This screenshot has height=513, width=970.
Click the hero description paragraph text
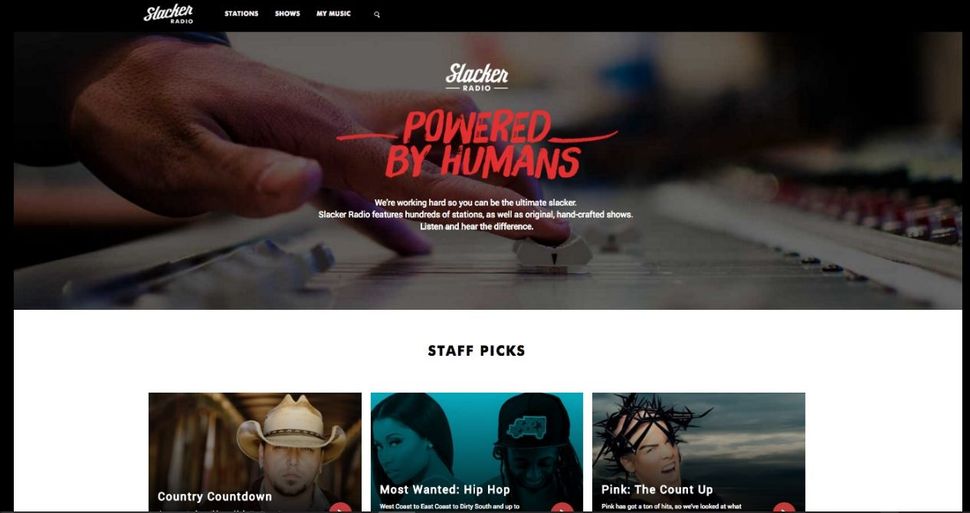click(476, 215)
